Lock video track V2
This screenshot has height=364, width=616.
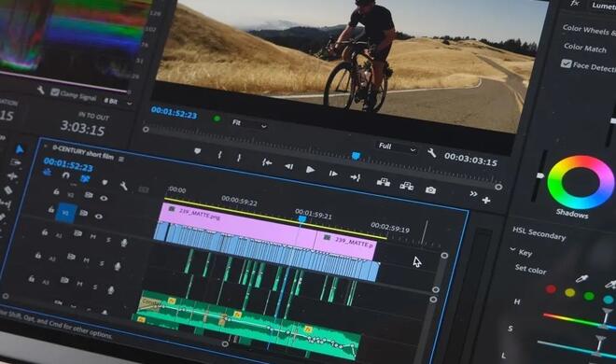pyautogui.click(x=56, y=191)
